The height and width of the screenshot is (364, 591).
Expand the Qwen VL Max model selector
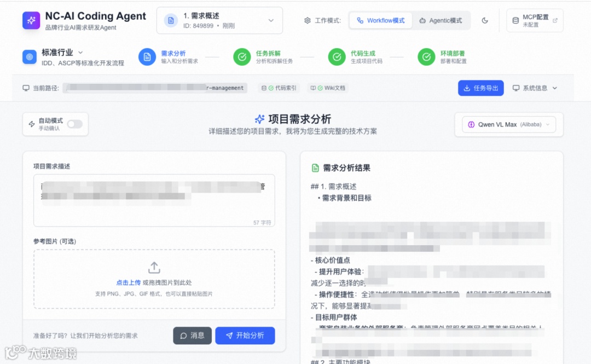pyautogui.click(x=509, y=124)
